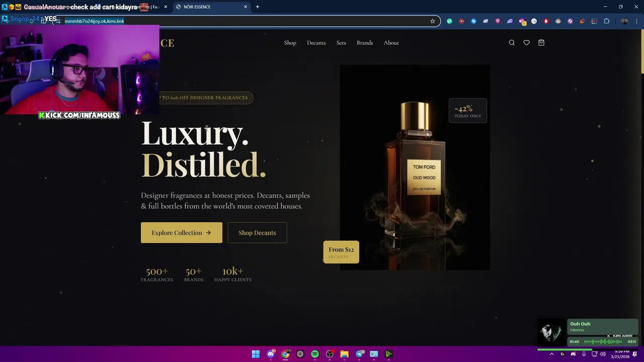Image resolution: width=644 pixels, height=362 pixels.
Task: Click the From $12 Decants badge
Action: 341,252
